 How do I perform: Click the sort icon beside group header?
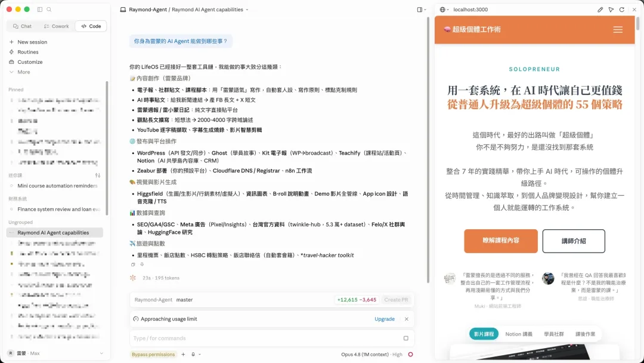click(x=98, y=175)
